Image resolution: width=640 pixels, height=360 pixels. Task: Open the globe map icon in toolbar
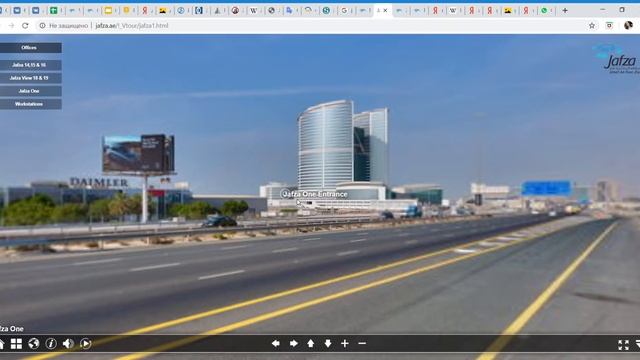coord(34,344)
